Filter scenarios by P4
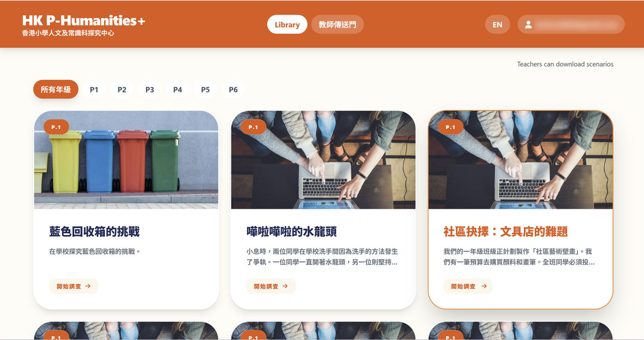The width and height of the screenshot is (644, 340). click(x=178, y=89)
